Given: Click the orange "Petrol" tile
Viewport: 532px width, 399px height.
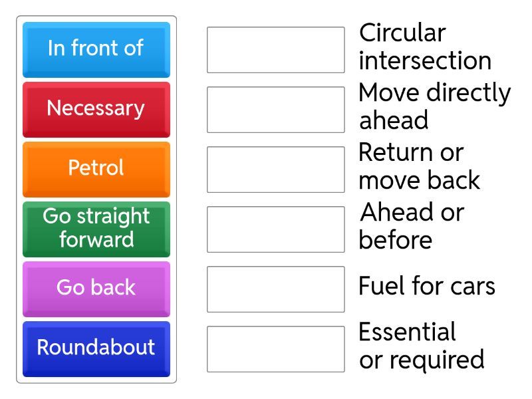Looking at the screenshot, I should tap(96, 169).
